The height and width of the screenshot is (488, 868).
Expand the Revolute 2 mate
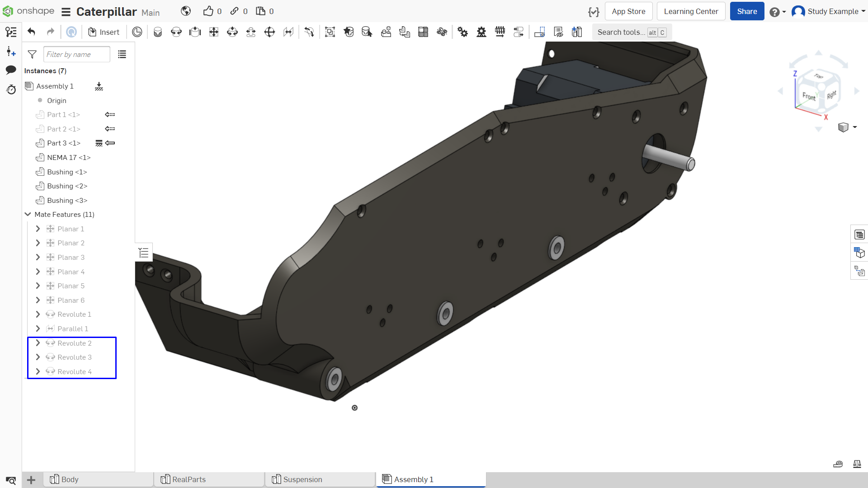[38, 343]
